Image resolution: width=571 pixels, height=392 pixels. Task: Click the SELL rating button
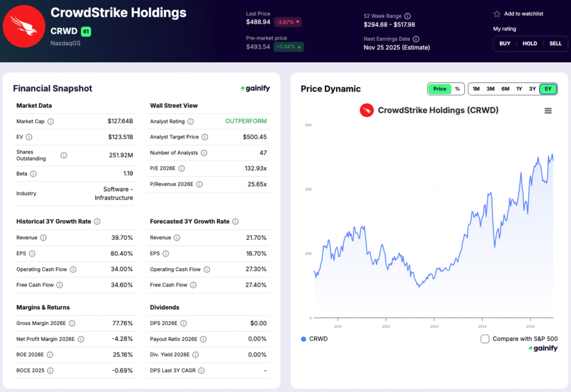click(555, 43)
